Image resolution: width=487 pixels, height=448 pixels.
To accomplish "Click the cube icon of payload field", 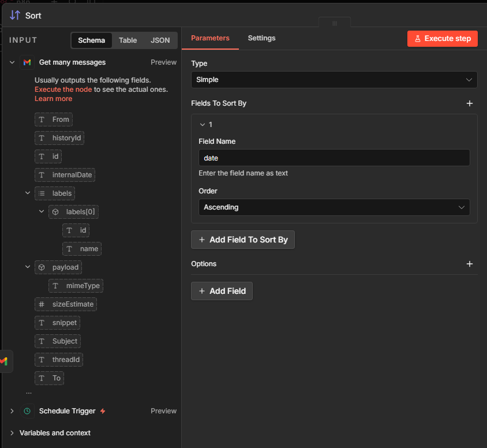I will (42, 267).
